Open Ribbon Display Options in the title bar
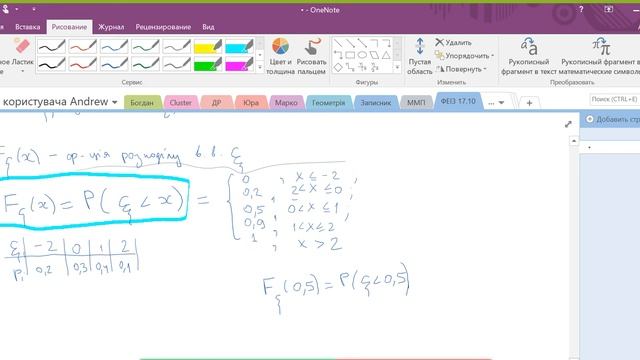 [609, 9]
